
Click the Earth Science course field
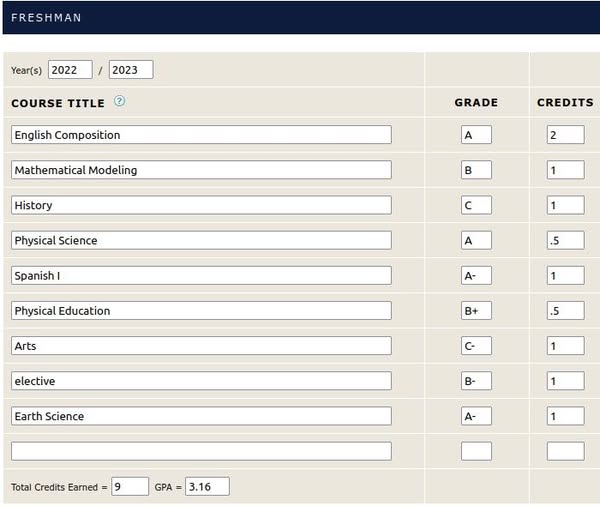tap(201, 416)
